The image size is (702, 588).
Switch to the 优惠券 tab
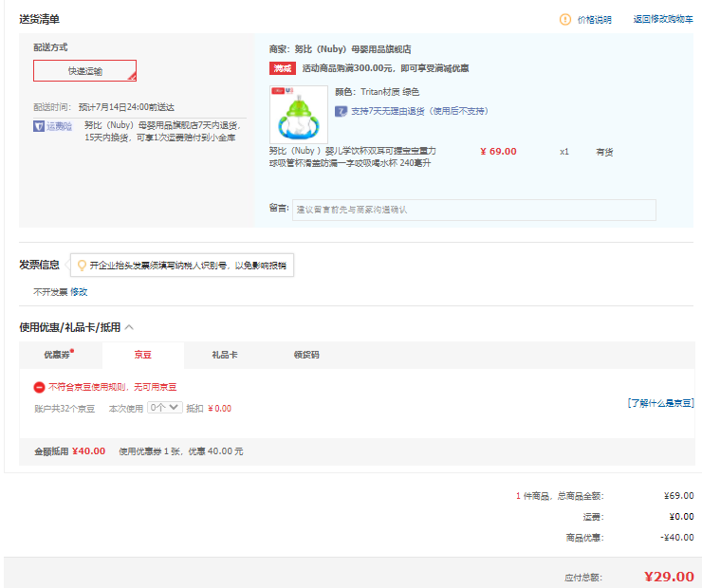(x=59, y=355)
